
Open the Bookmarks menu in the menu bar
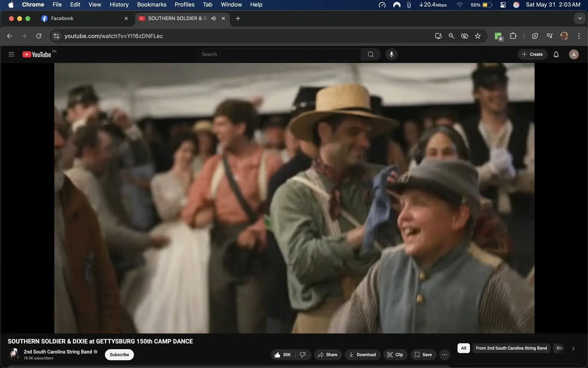tap(152, 5)
